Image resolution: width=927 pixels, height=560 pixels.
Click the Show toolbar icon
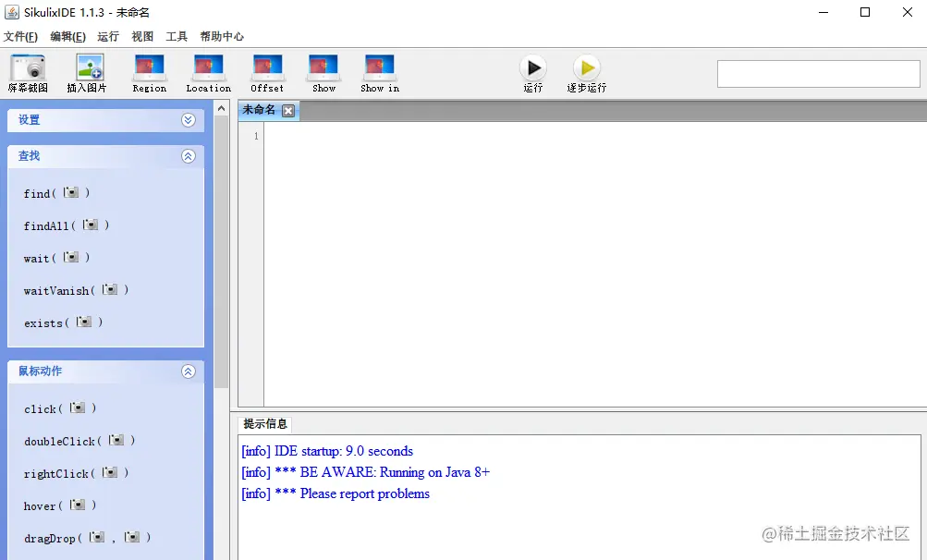point(323,67)
